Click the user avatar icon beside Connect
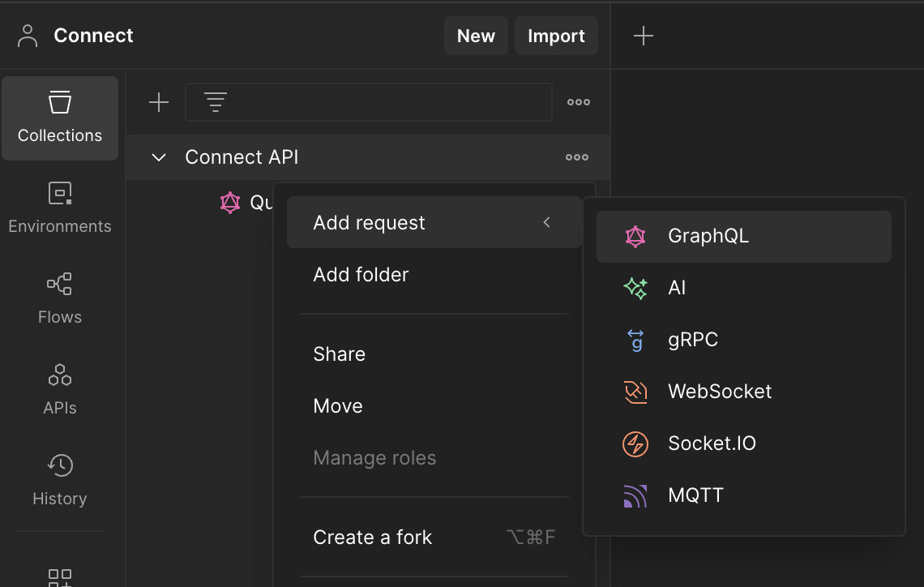Image resolution: width=924 pixels, height=587 pixels. 27,36
